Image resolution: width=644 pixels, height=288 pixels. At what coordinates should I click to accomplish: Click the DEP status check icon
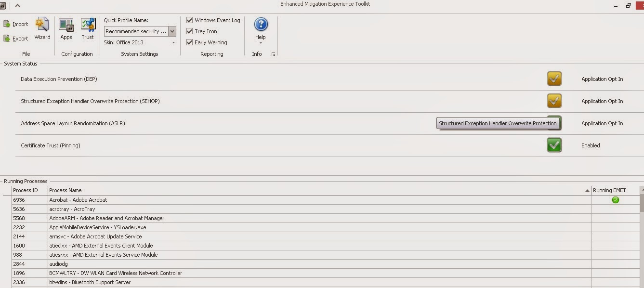pyautogui.click(x=554, y=79)
